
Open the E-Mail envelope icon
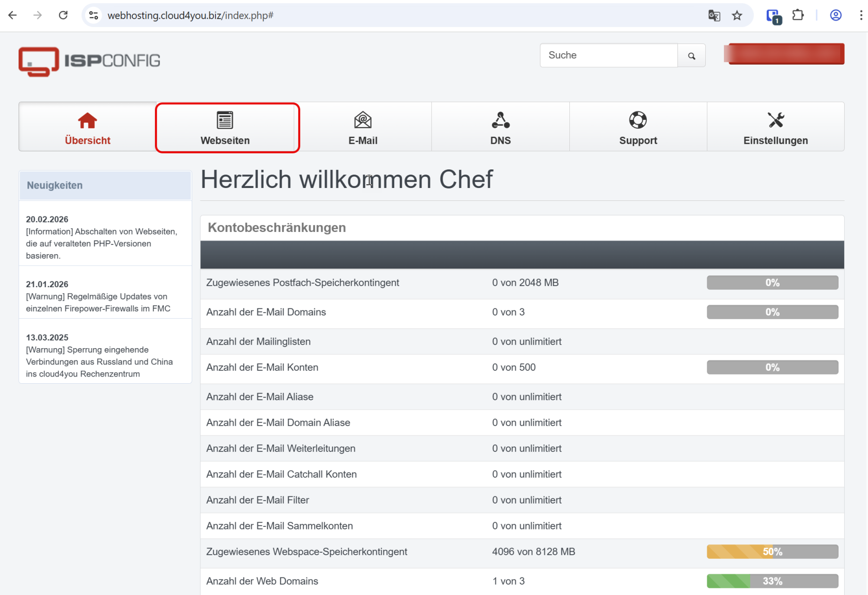pos(363,120)
